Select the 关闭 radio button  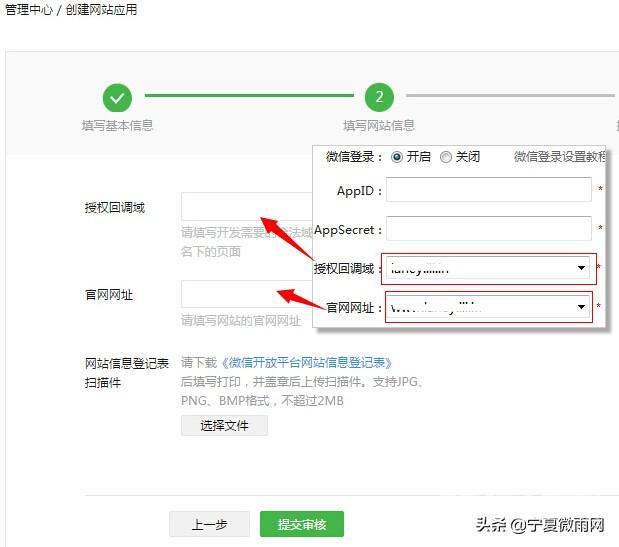click(446, 157)
